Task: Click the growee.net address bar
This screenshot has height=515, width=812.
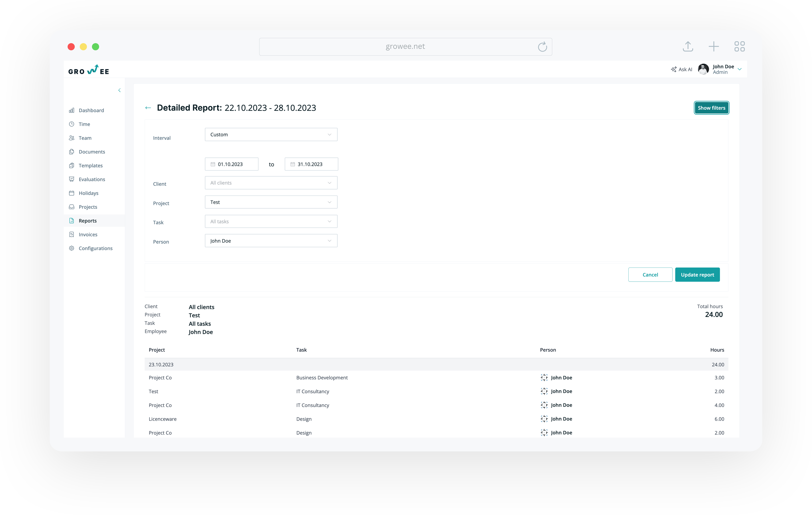Action: pos(405,47)
